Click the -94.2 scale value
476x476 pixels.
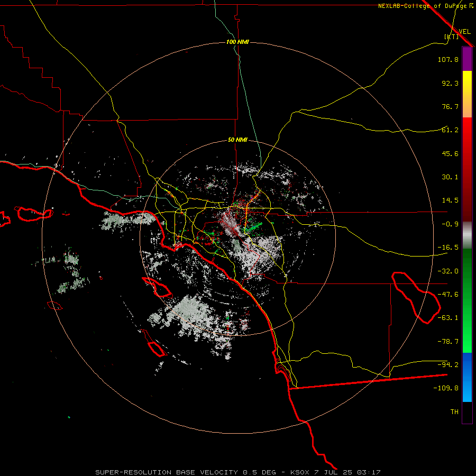coord(448,364)
